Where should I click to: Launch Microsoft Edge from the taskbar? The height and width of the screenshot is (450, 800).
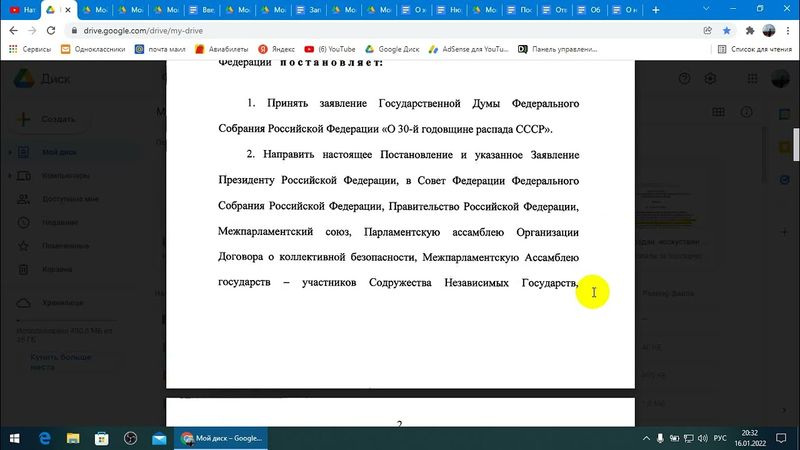pos(45,438)
